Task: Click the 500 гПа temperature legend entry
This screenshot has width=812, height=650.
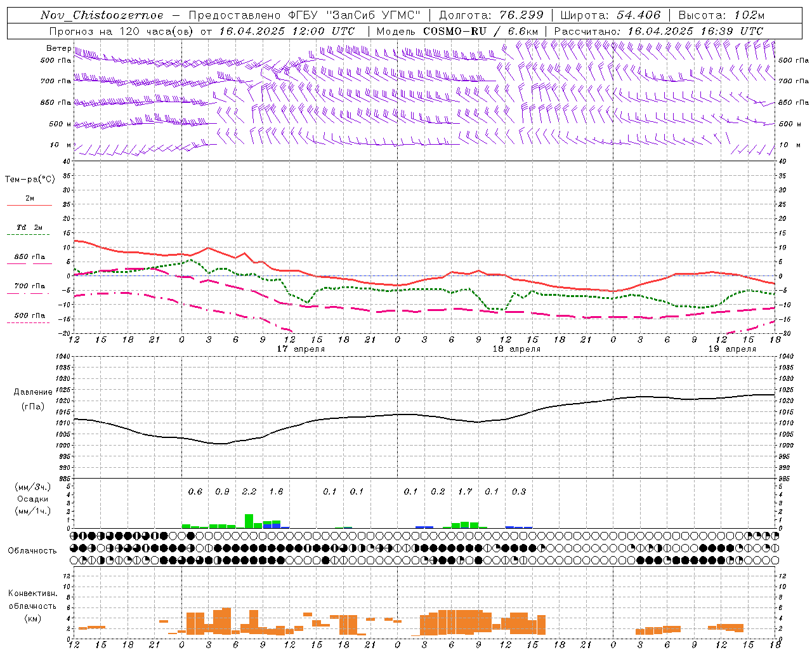Action: [x=29, y=315]
